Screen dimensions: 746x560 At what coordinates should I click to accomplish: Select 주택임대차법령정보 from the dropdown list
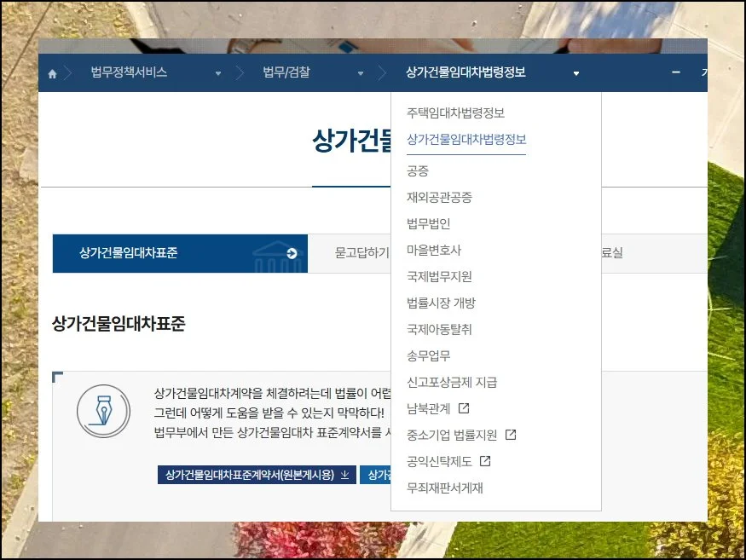click(x=456, y=113)
